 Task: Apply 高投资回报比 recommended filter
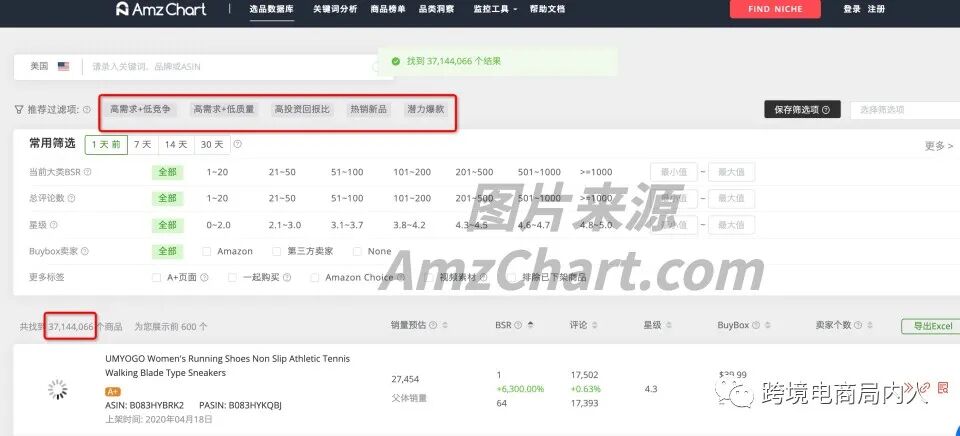click(x=302, y=110)
